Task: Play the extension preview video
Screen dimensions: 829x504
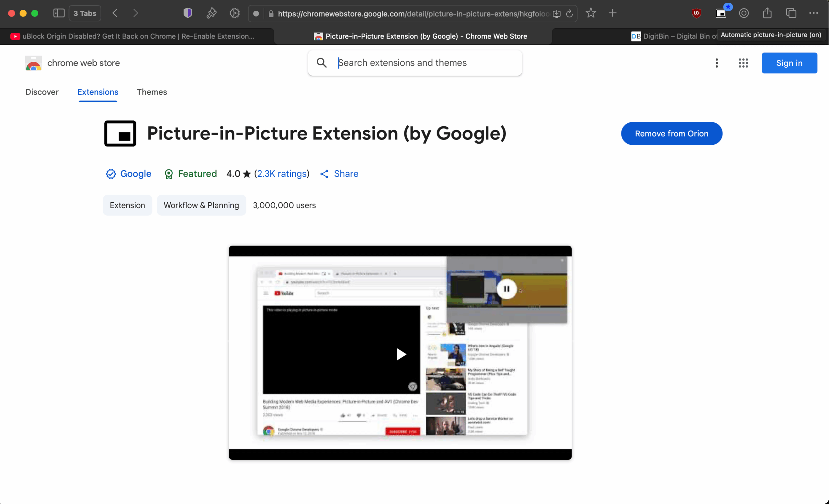Action: click(x=401, y=354)
